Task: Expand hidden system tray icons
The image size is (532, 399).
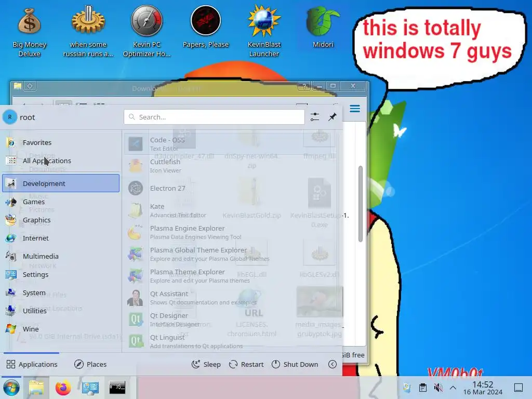Action: tap(453, 388)
